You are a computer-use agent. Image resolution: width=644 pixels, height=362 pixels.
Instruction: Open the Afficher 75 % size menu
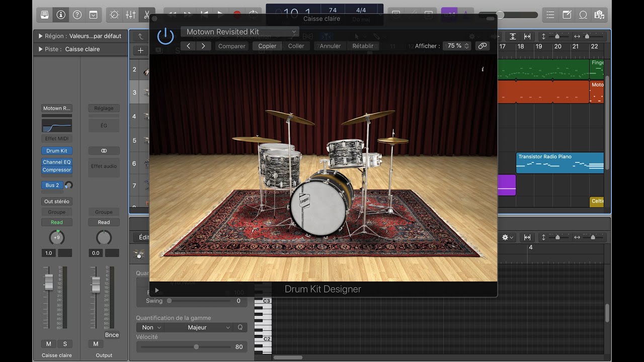tap(457, 46)
